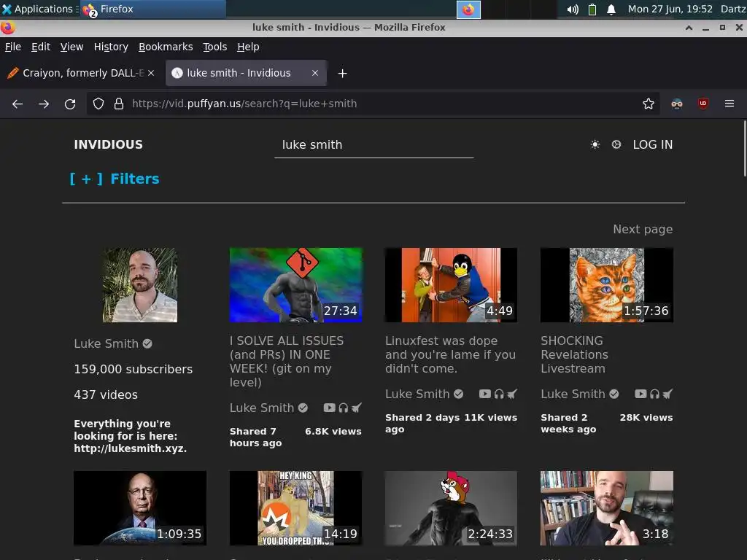Screen dimensions: 747x560
Task: Click the Firefox workspace icon in top panel
Action: (x=468, y=9)
